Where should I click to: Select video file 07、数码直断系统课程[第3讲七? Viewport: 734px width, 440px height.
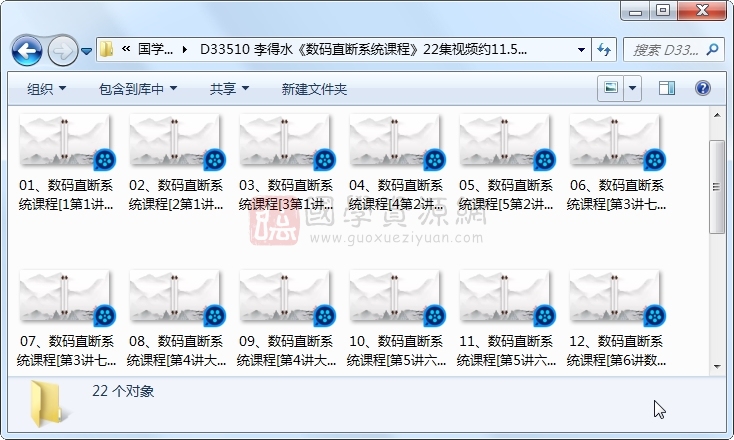[x=66, y=318]
